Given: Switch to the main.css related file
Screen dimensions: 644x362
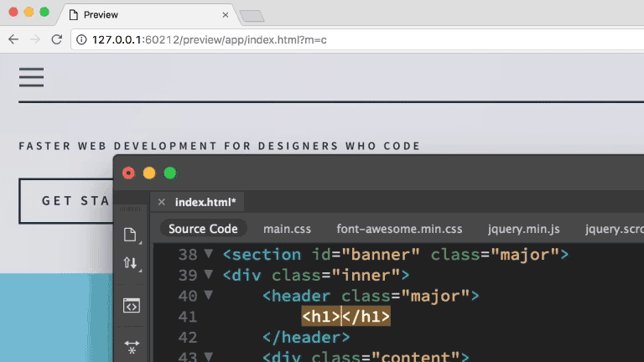Looking at the screenshot, I should pyautogui.click(x=287, y=229).
